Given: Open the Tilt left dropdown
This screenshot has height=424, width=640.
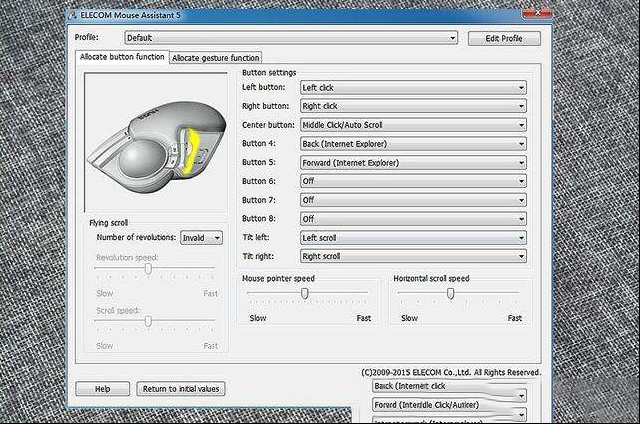Looking at the screenshot, I should [x=413, y=238].
